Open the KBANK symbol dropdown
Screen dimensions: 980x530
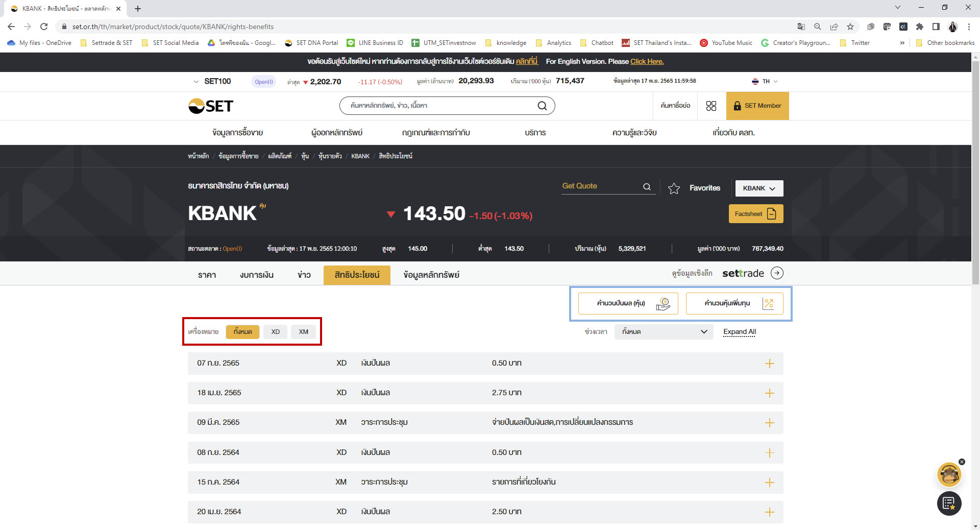pyautogui.click(x=759, y=188)
